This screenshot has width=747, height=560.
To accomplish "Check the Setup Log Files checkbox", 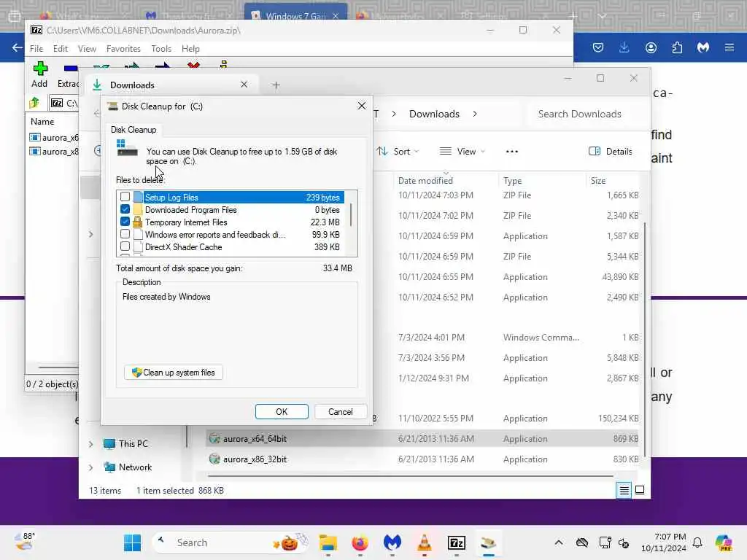I will click(125, 197).
